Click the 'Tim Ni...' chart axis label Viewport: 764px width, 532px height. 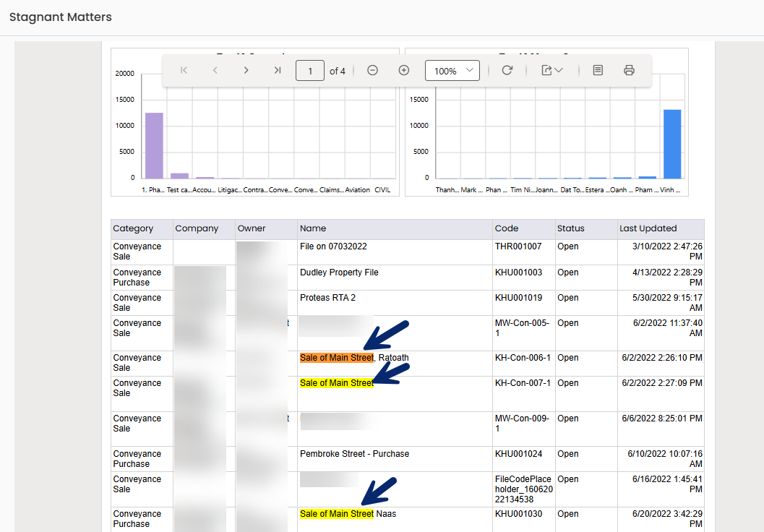(523, 190)
